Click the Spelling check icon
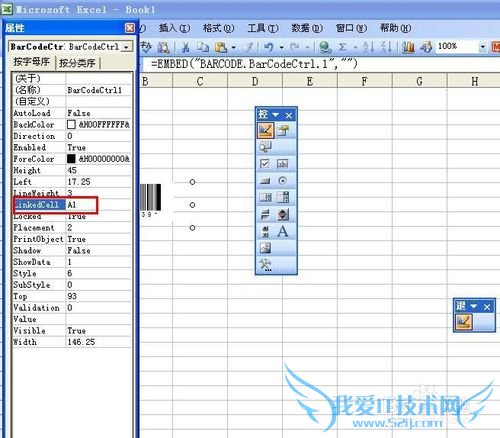The width and height of the screenshot is (500, 438). [x=146, y=47]
